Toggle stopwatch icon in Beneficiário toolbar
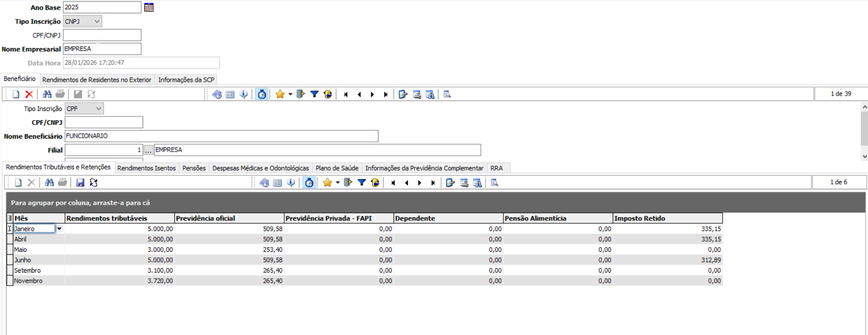Image resolution: width=868 pixels, height=335 pixels. point(262,94)
